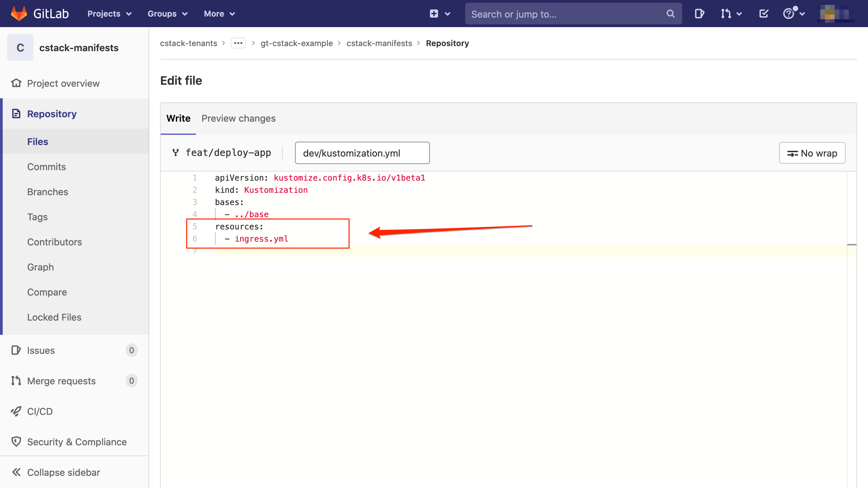Open Contributors in the sidebar

coord(55,242)
